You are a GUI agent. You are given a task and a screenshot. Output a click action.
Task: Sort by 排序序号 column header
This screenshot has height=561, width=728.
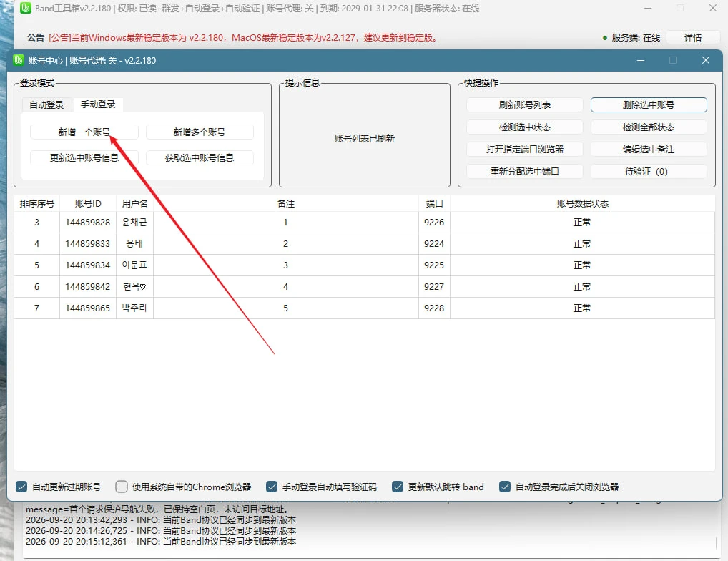(x=36, y=203)
